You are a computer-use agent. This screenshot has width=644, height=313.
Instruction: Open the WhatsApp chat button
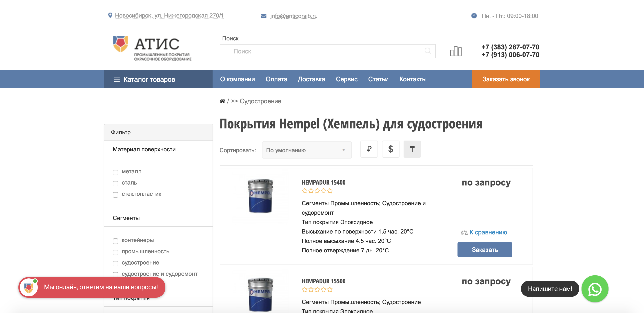595,289
